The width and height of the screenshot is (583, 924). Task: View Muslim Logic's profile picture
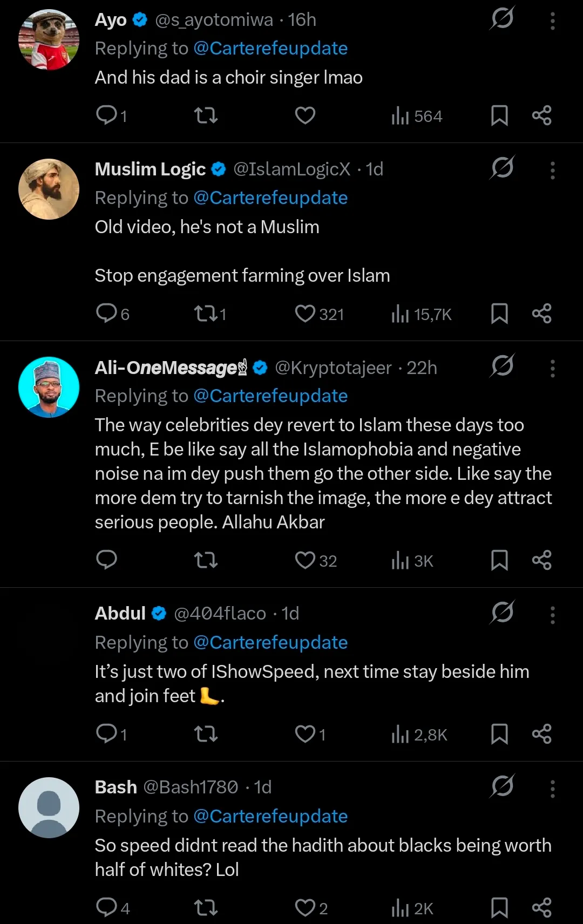49,189
